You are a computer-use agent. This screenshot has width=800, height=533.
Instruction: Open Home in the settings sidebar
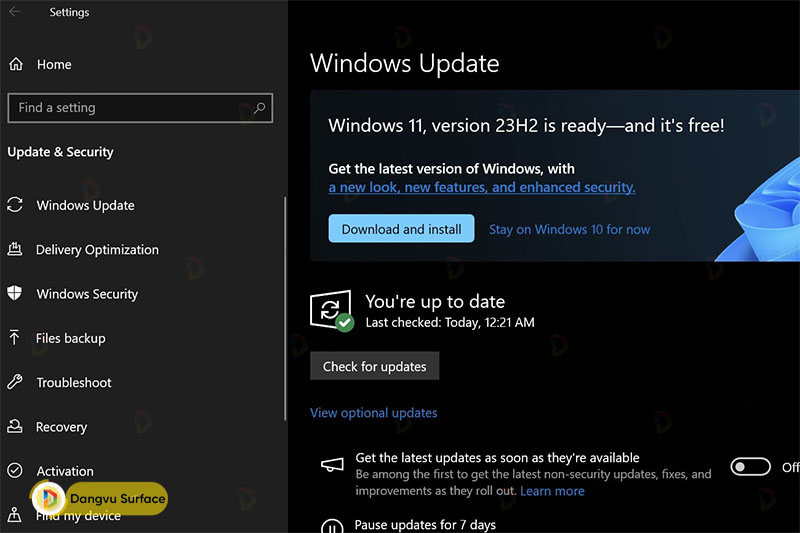pos(54,65)
